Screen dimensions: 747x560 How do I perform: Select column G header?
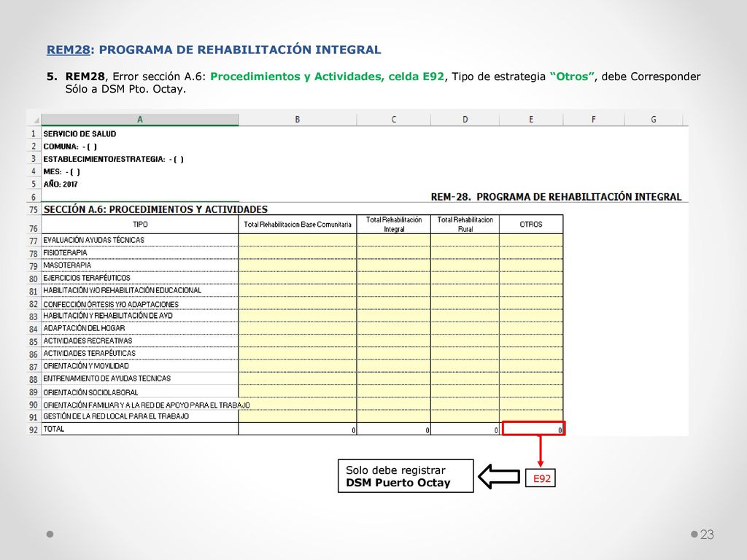click(x=654, y=120)
